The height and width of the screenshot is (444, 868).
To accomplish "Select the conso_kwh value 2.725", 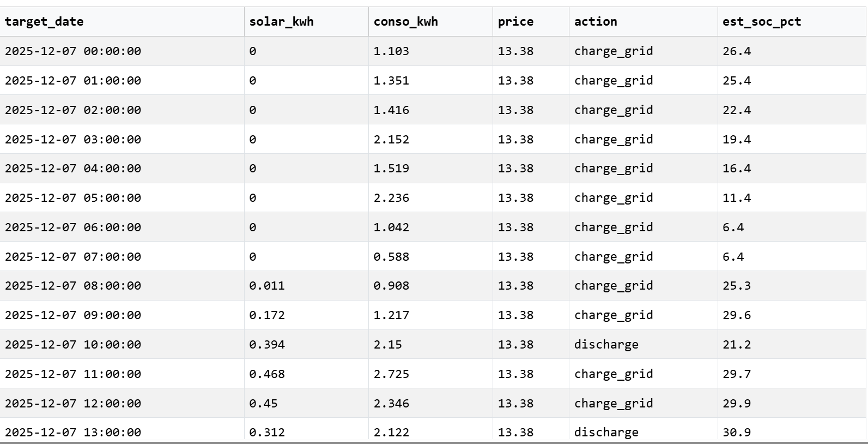I will pyautogui.click(x=391, y=374).
